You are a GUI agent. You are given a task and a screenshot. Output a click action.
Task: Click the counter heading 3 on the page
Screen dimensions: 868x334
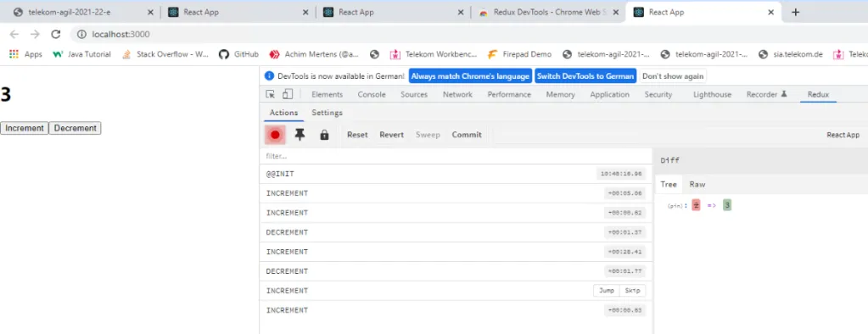click(6, 95)
